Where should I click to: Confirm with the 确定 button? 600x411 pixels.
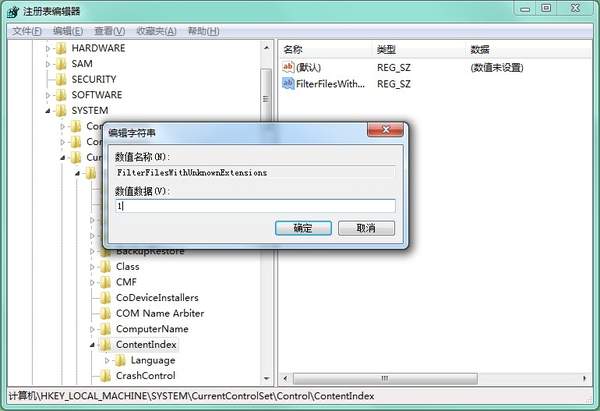(x=303, y=228)
